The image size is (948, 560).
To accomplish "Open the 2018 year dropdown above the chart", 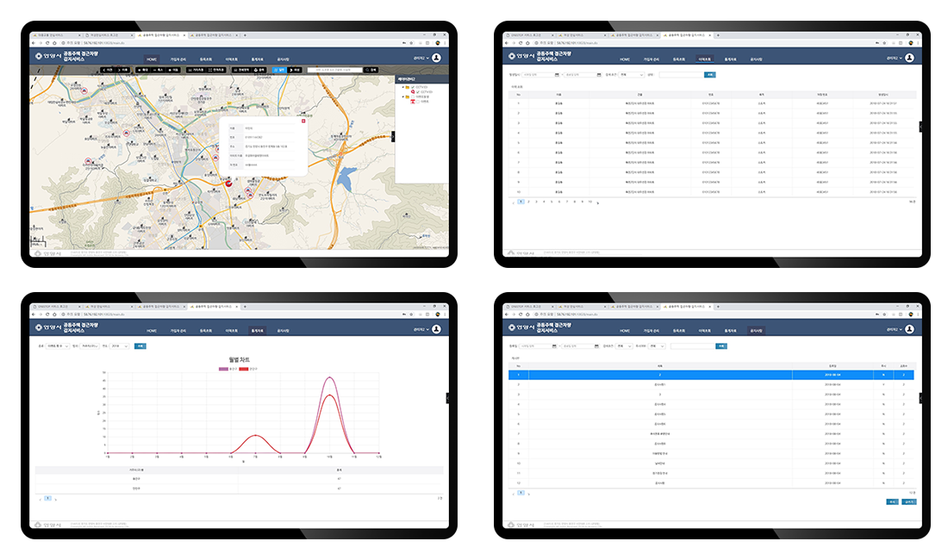I will pos(119,345).
